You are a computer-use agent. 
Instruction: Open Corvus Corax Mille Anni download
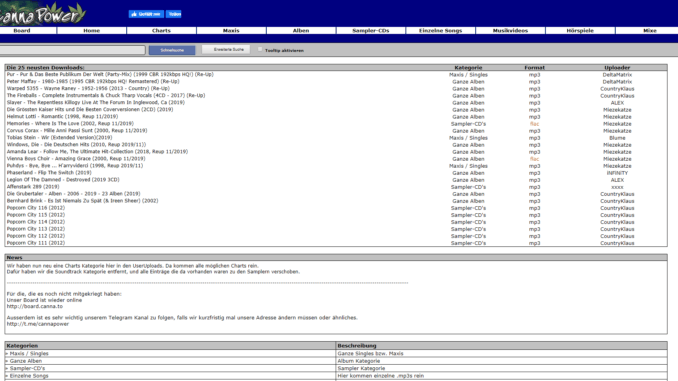tap(77, 130)
